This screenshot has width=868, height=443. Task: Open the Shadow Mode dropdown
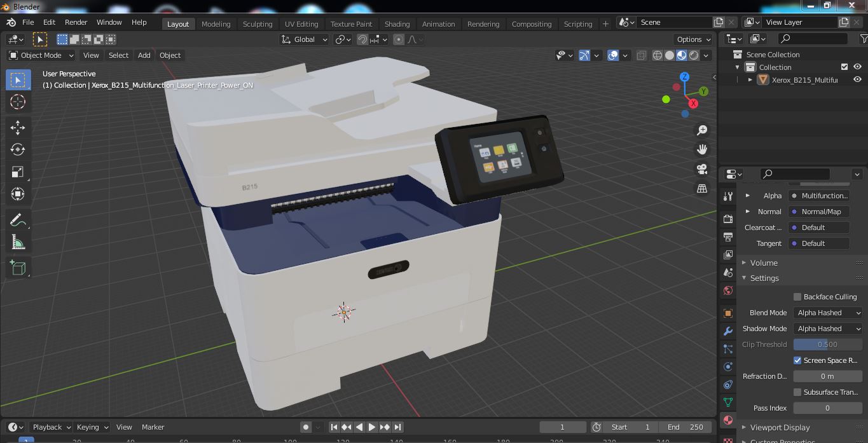(827, 329)
